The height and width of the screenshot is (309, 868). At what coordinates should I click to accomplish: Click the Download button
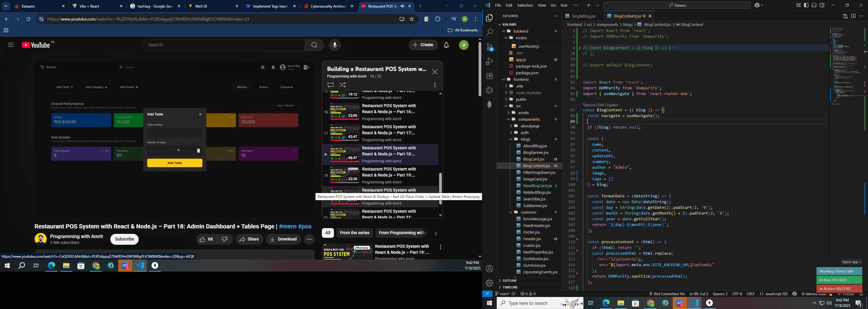point(283,239)
